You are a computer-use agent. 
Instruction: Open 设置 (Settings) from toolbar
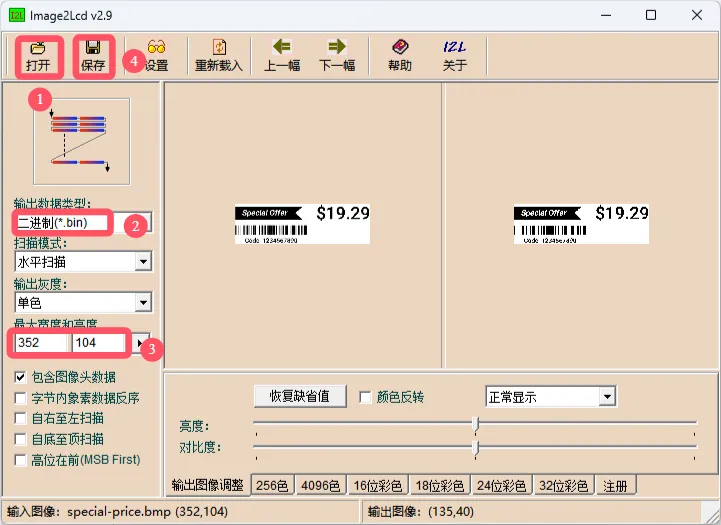(156, 57)
